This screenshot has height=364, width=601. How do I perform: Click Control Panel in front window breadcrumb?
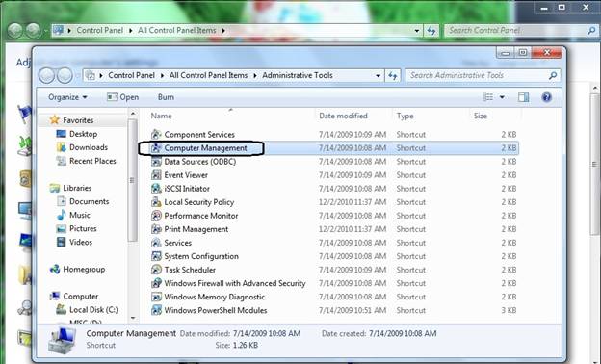131,75
